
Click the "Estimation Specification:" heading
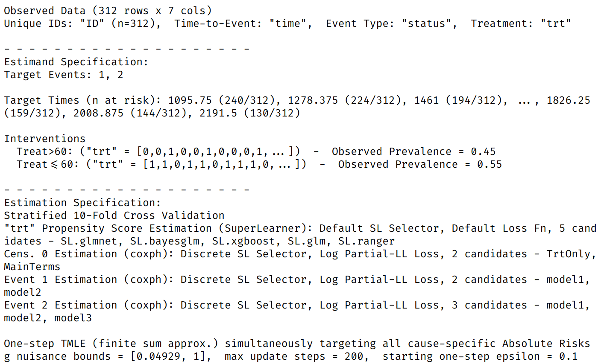tap(82, 203)
